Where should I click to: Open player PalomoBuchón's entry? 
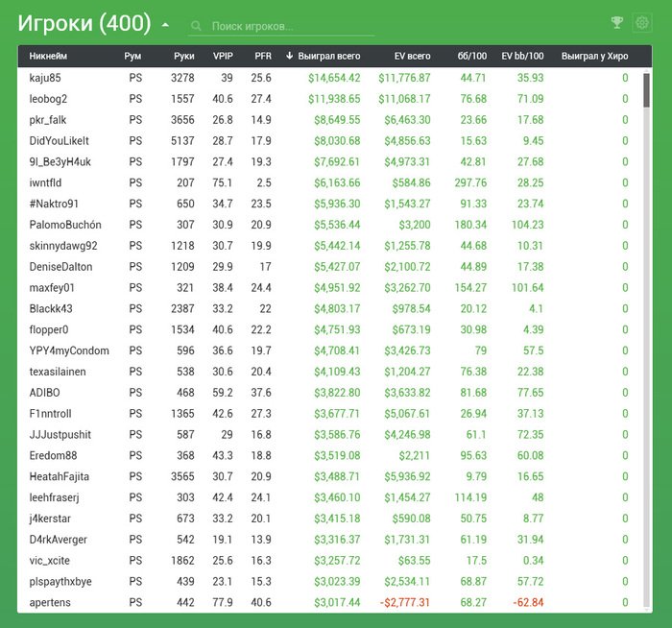click(x=65, y=224)
